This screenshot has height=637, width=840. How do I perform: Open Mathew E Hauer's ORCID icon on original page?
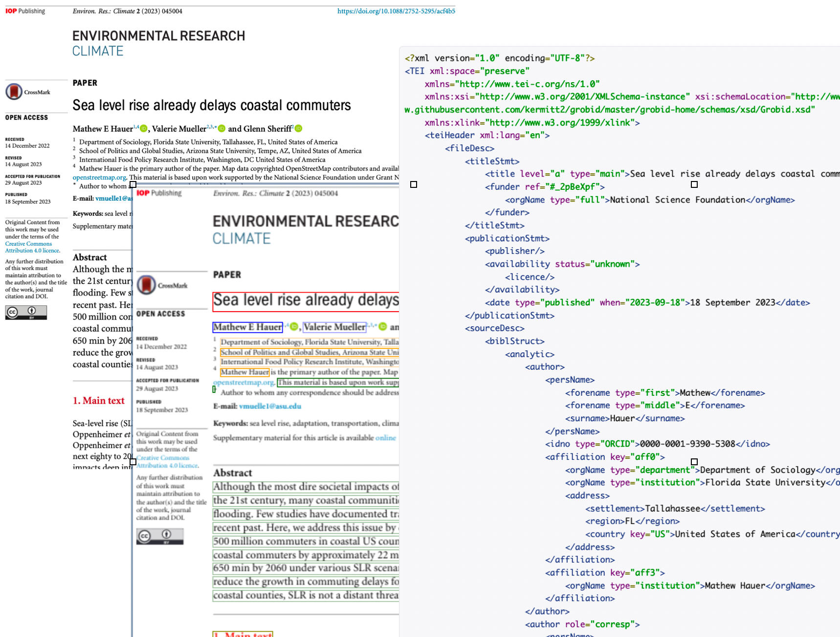click(x=144, y=129)
